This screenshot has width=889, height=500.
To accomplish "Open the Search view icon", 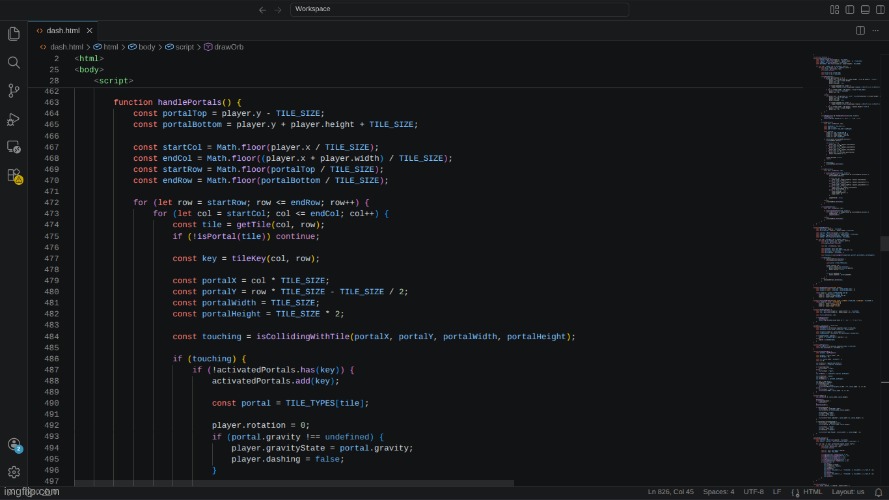I will click(14, 62).
